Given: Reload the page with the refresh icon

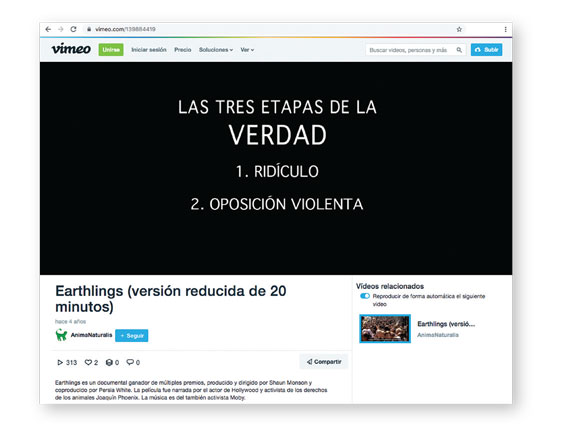Looking at the screenshot, I should coord(73,29).
